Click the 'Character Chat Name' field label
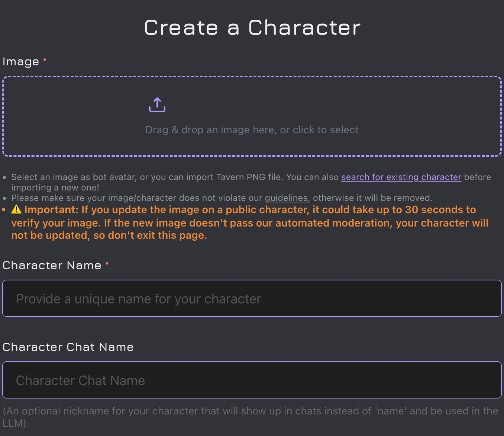 68,347
